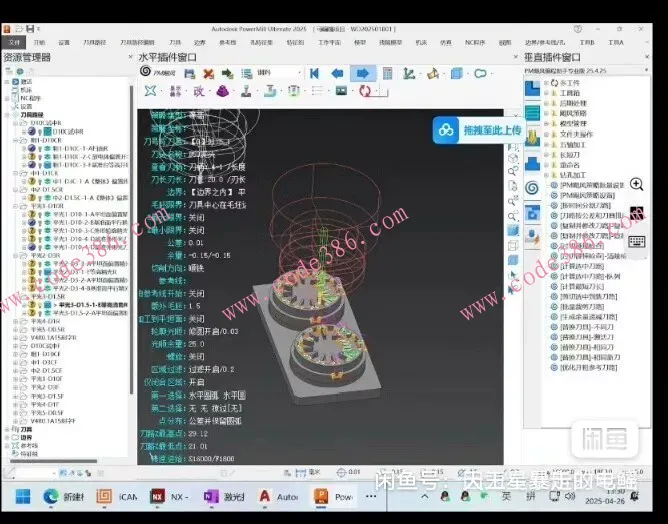The width and height of the screenshot is (668, 524).
Task: Click the blue left arrow toolbar icon
Action: (x=338, y=73)
